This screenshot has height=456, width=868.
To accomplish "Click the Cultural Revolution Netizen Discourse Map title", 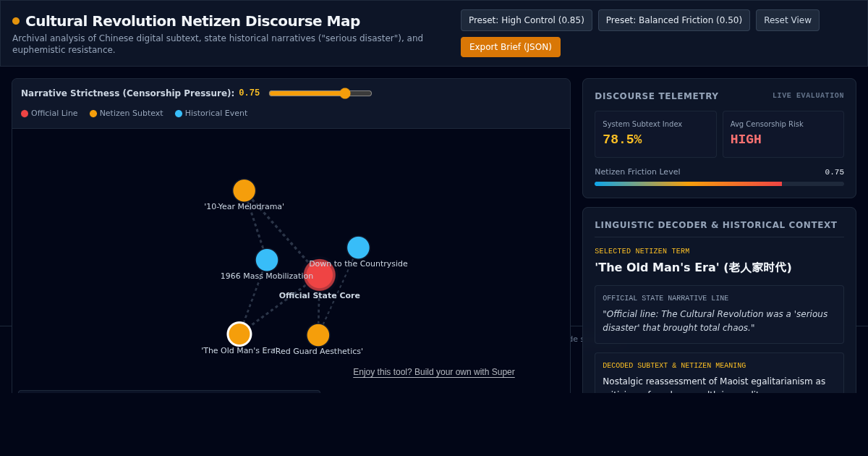I will [x=192, y=21].
